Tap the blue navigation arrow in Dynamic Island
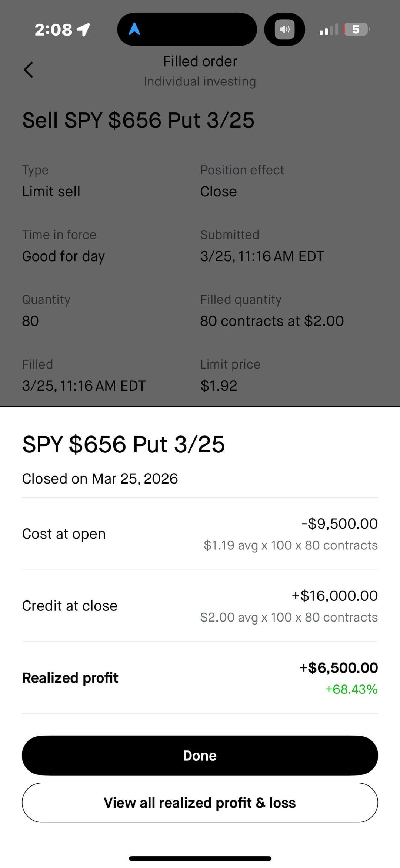Viewport: 400px width, 868px height. tap(134, 29)
